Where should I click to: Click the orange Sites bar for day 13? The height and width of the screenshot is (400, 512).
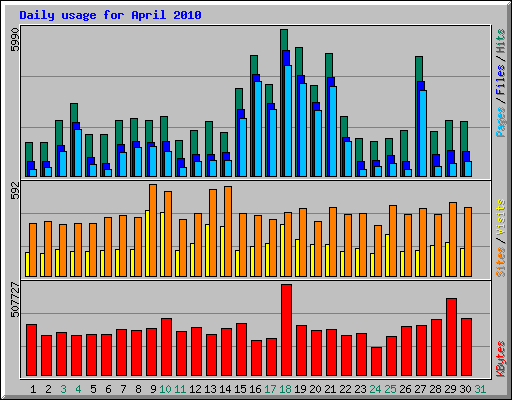coord(213,233)
